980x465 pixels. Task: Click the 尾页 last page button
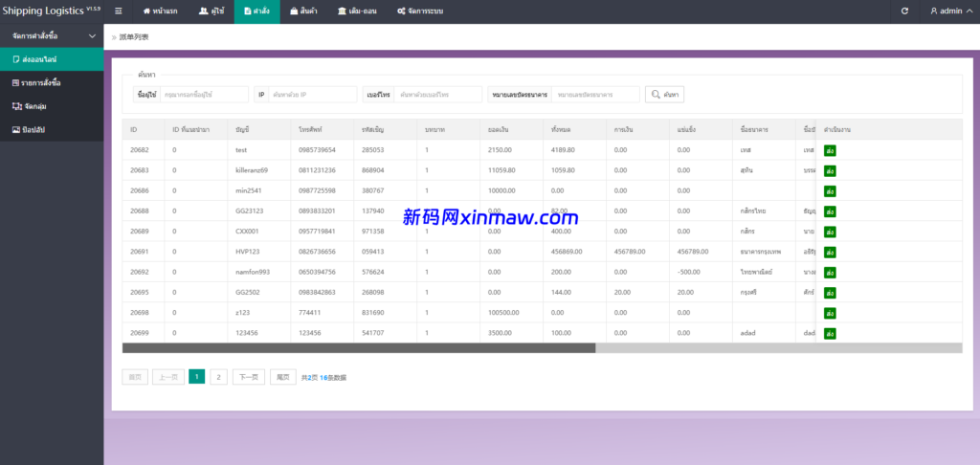(x=283, y=377)
